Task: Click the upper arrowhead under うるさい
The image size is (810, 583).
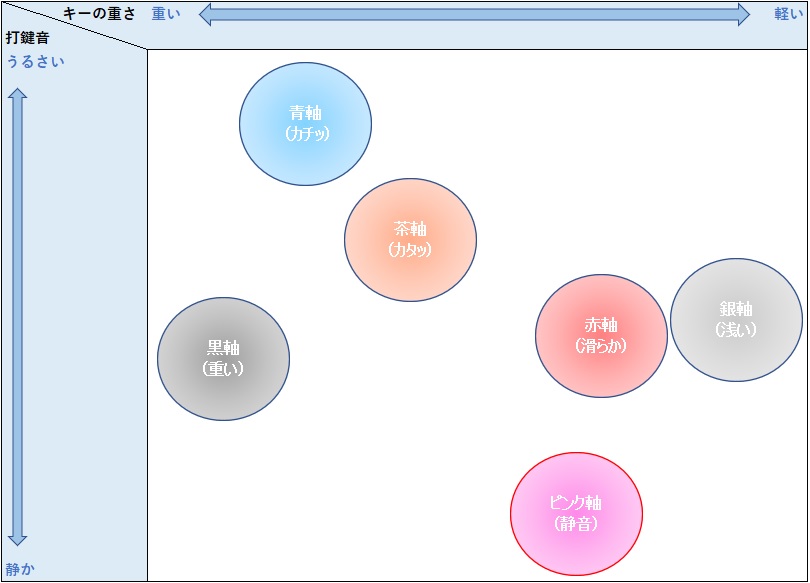Action: 17,94
